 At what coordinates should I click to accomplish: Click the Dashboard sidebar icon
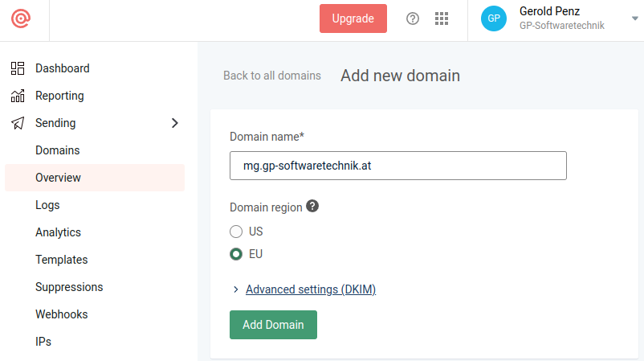(x=18, y=68)
